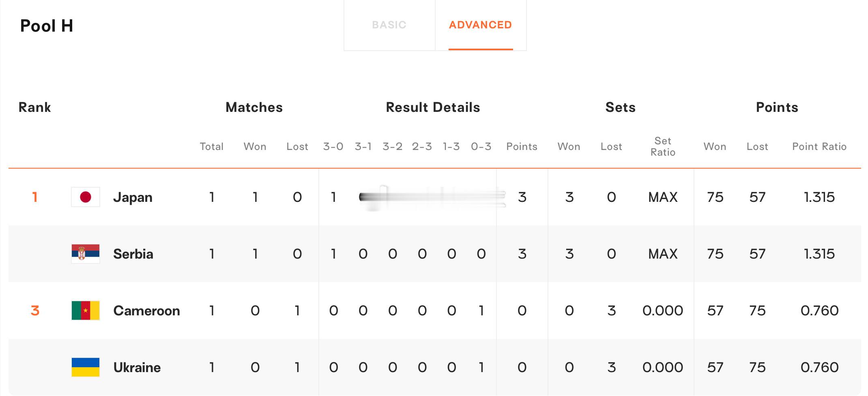The image size is (868, 396).
Task: Click the 0-3 results column header
Action: (x=481, y=147)
